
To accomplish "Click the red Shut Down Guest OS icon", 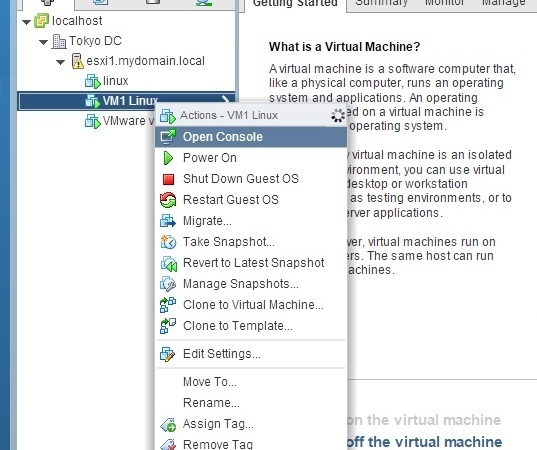I will pyautogui.click(x=168, y=179).
